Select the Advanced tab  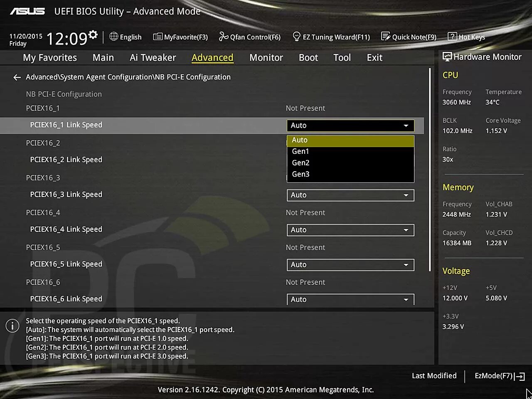click(x=212, y=58)
